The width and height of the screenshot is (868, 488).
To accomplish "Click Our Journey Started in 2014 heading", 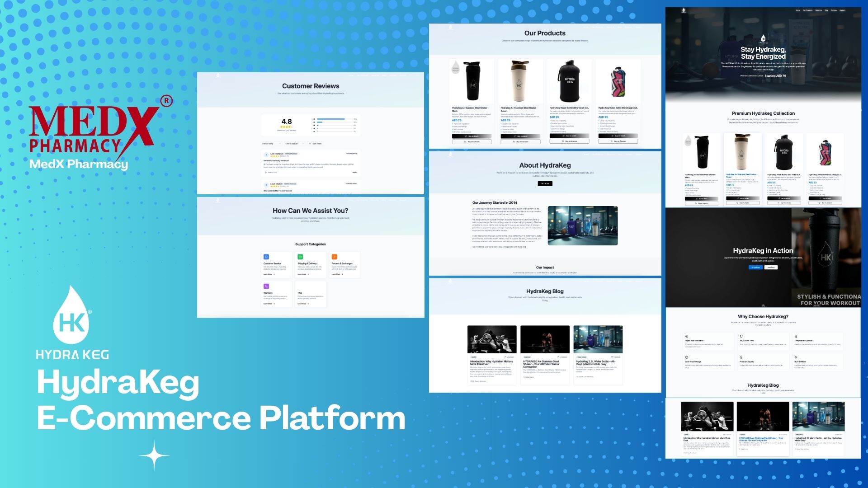I will click(x=495, y=203).
